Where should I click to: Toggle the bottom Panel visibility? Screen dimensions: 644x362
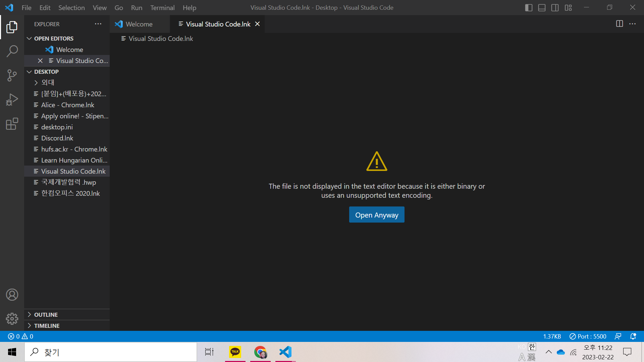pyautogui.click(x=542, y=7)
